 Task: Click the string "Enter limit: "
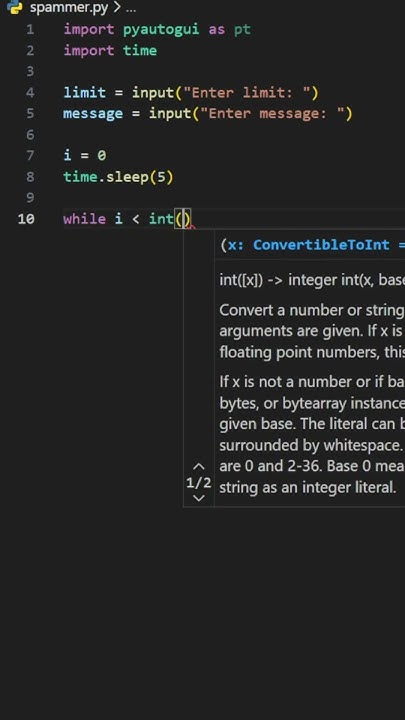point(247,93)
